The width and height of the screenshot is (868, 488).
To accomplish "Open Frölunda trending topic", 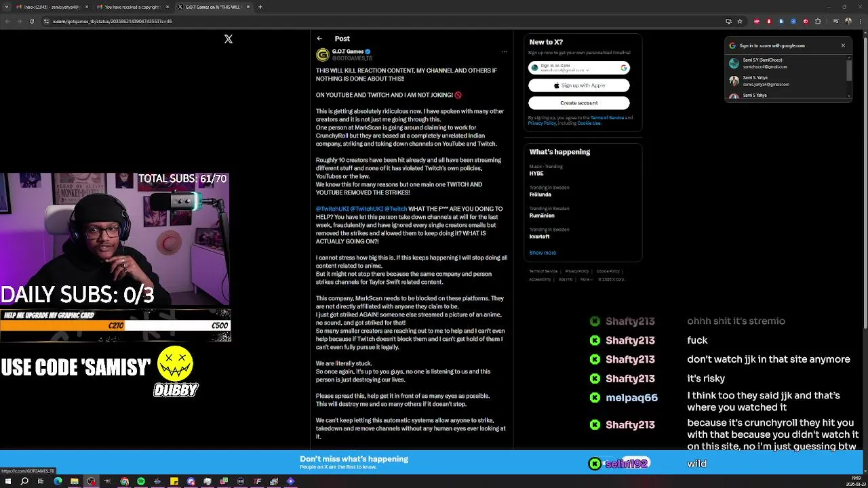I will pos(540,195).
